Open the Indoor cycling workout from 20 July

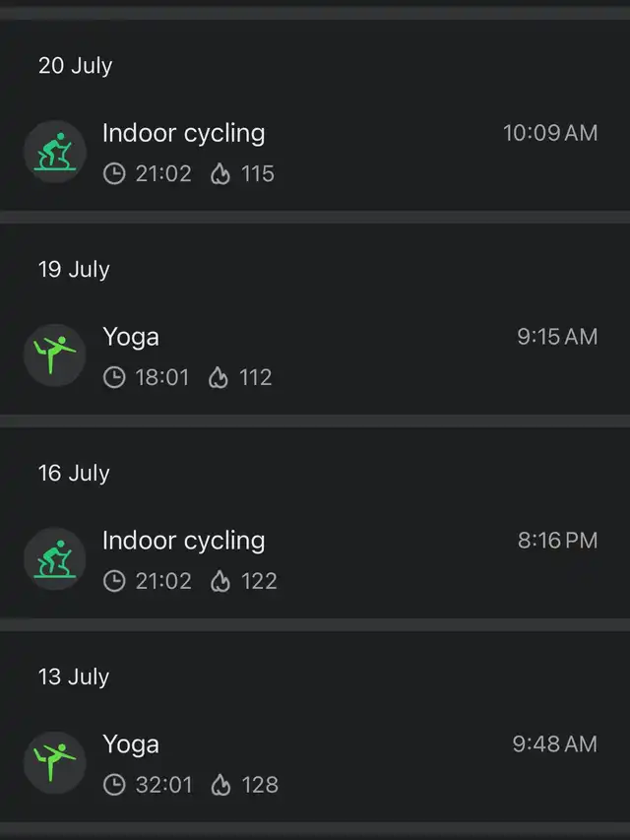315,152
